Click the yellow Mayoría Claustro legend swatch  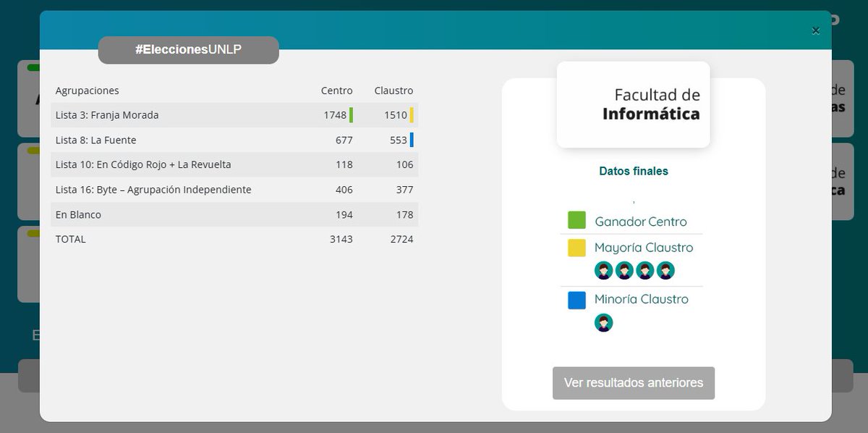click(576, 248)
